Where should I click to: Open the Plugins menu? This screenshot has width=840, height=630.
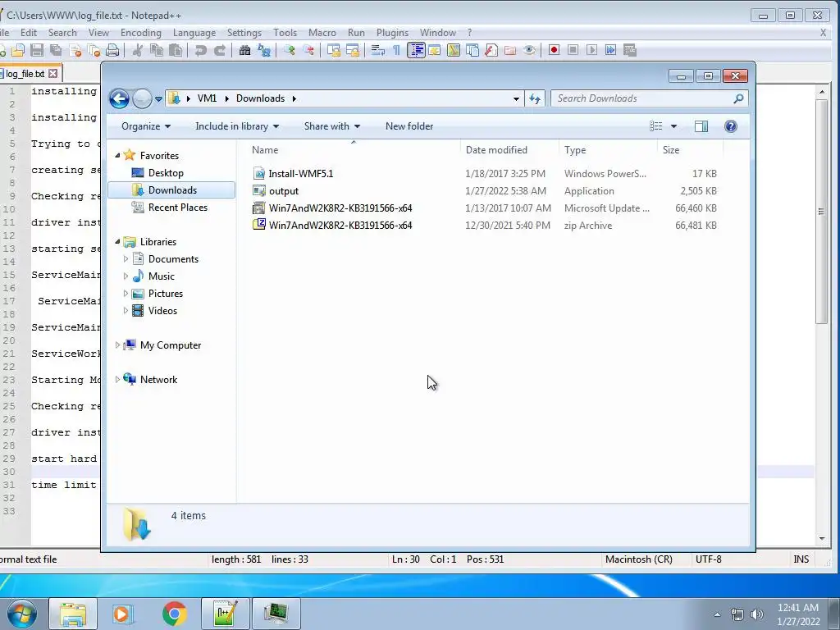click(392, 33)
